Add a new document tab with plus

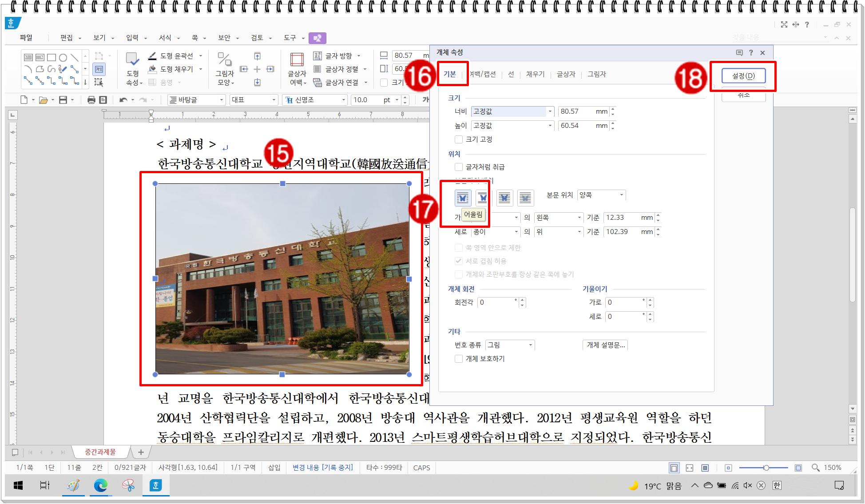pos(141,452)
